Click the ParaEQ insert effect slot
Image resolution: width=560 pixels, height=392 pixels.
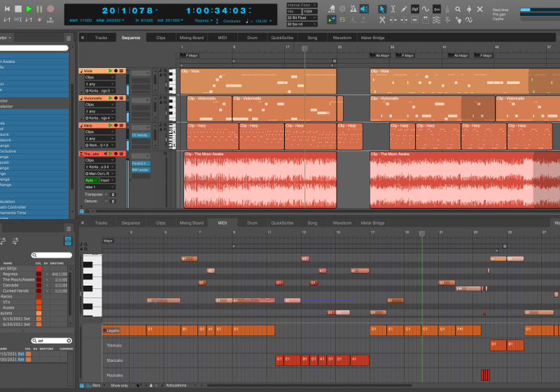(x=140, y=162)
